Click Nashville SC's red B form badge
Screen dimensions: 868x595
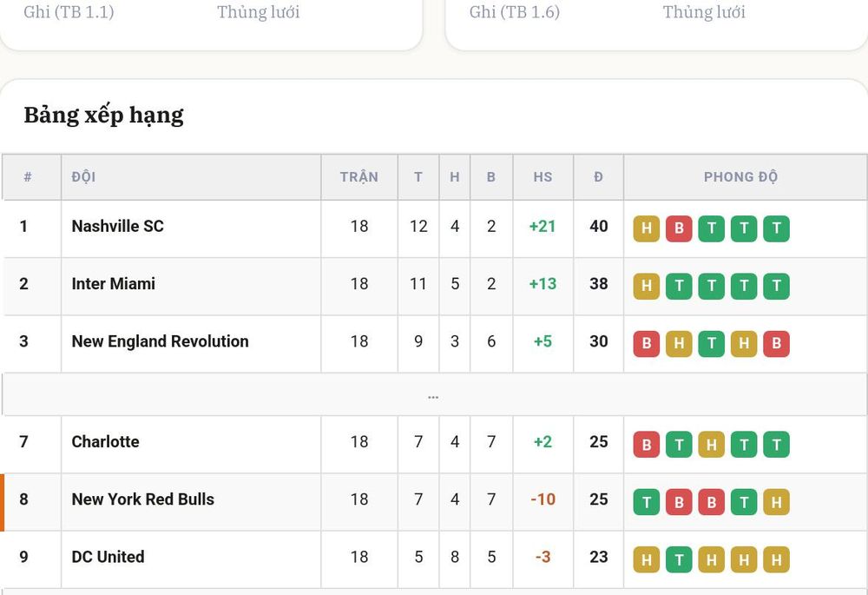(x=679, y=228)
